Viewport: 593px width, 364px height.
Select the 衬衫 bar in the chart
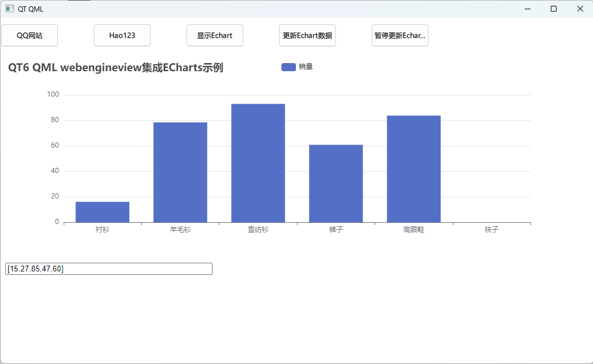pyautogui.click(x=102, y=211)
